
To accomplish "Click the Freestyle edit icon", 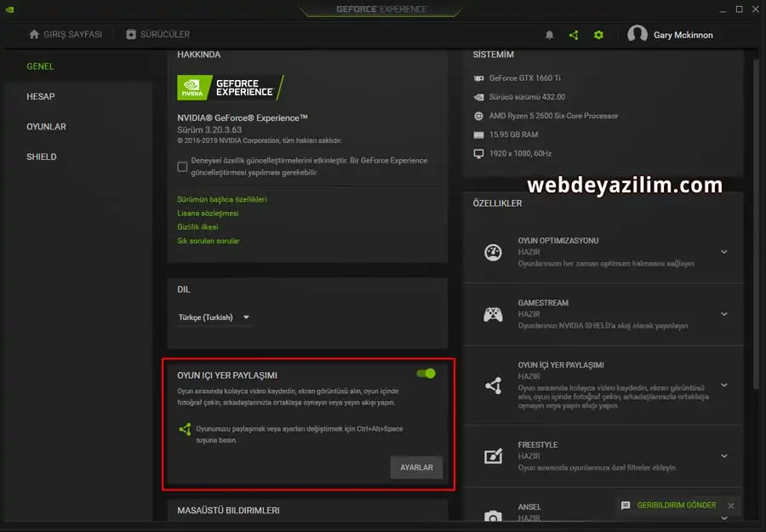I will tap(493, 455).
